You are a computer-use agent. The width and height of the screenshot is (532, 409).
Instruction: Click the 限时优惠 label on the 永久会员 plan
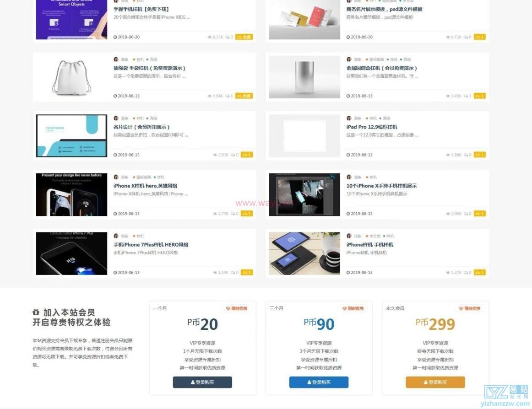[470, 308]
